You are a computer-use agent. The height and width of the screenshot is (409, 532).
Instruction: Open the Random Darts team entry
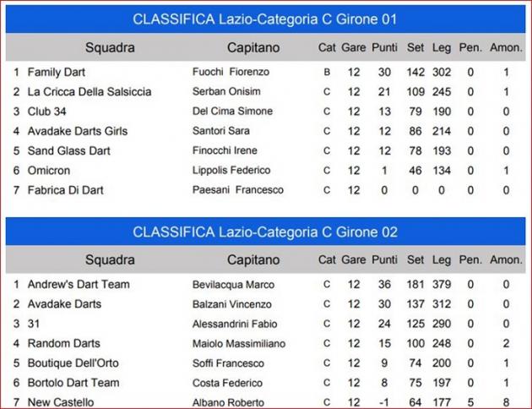pyautogui.click(x=64, y=343)
